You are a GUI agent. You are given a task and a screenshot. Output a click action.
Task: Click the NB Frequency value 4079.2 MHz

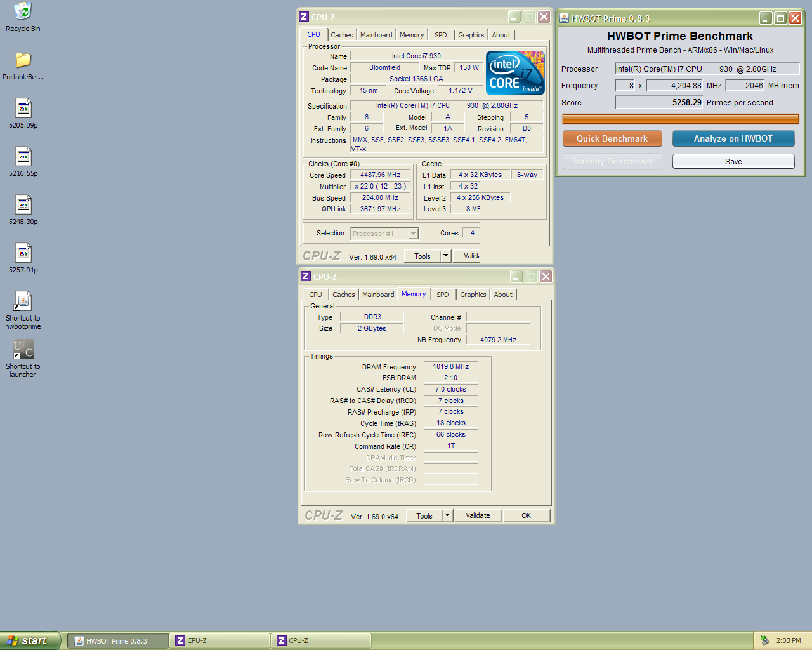498,340
